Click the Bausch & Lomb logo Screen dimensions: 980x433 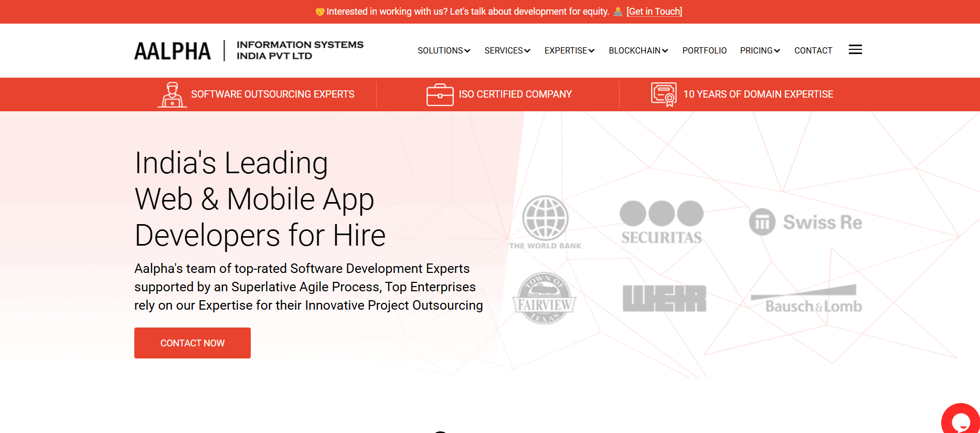(x=806, y=299)
